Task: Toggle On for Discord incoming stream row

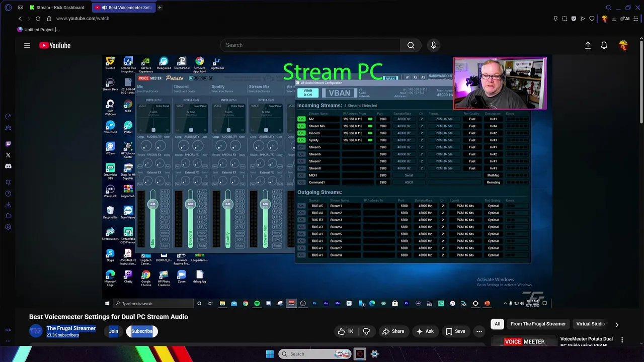Action: [301, 133]
